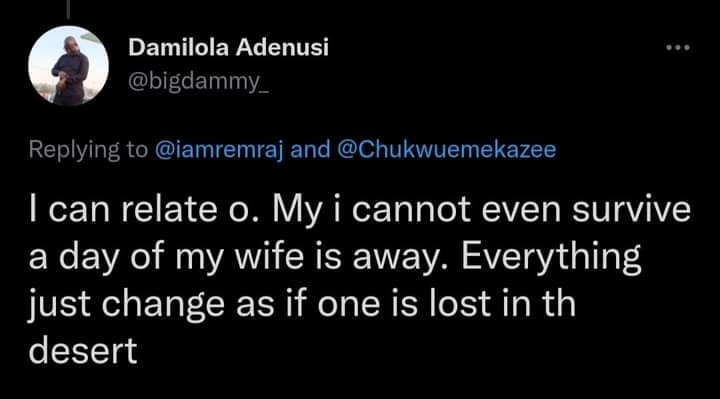Click 'I can relate o.' opening sentence
Viewport: 720px width, 399px height.
(x=135, y=209)
